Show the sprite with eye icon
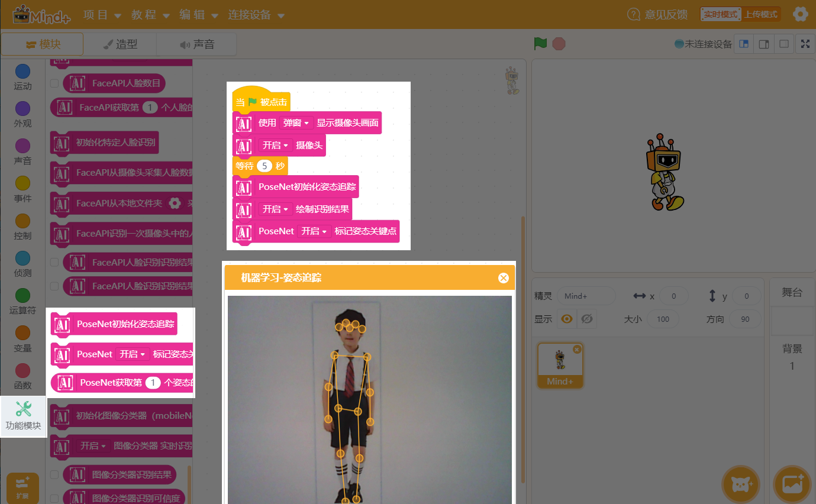Image resolution: width=816 pixels, height=504 pixels. (567, 319)
